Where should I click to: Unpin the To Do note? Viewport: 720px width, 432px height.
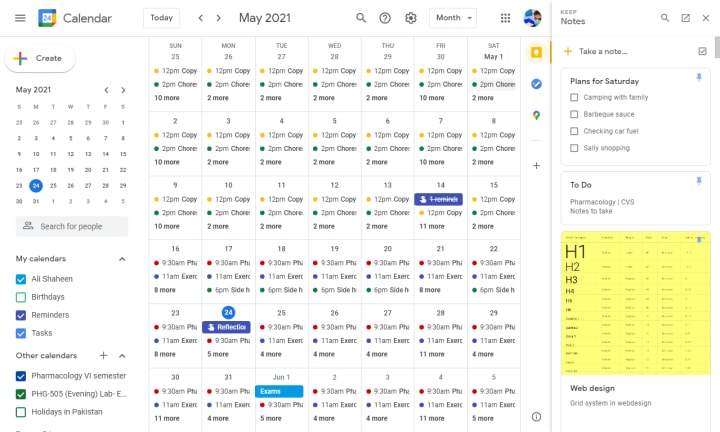click(x=699, y=181)
